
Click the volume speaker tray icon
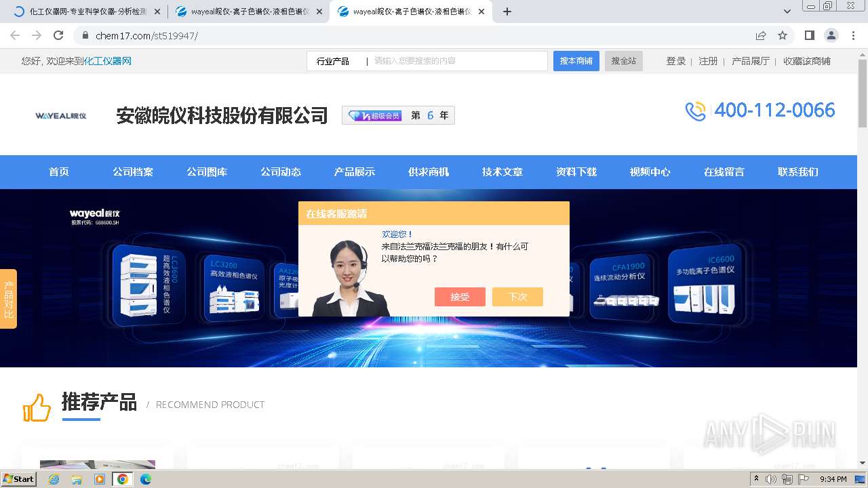pos(771,479)
